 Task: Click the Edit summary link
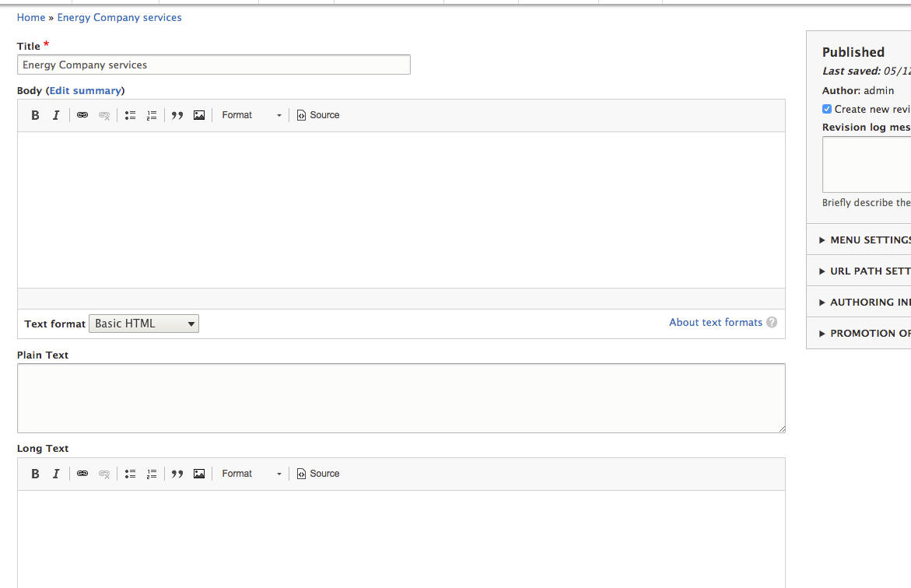[86, 91]
